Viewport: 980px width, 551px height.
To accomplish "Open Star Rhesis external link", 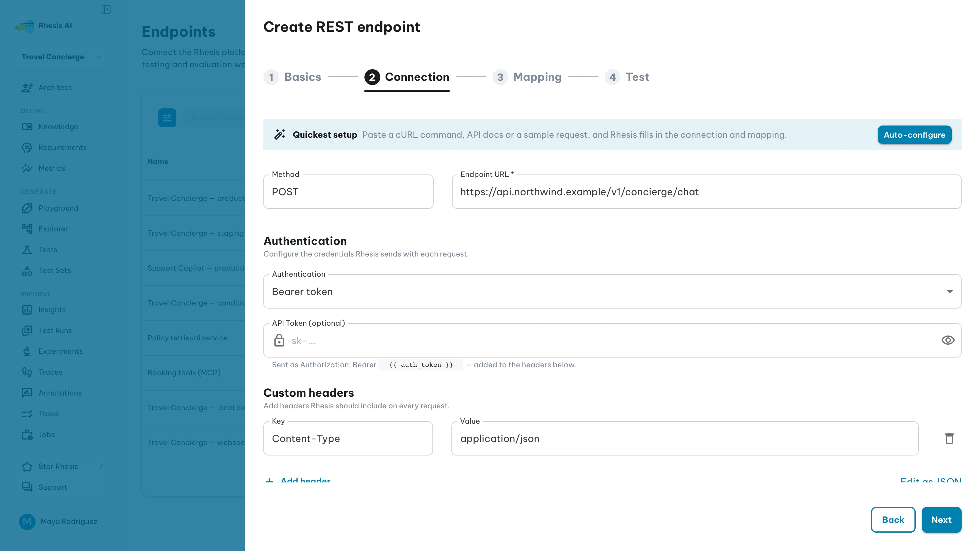I will point(62,467).
